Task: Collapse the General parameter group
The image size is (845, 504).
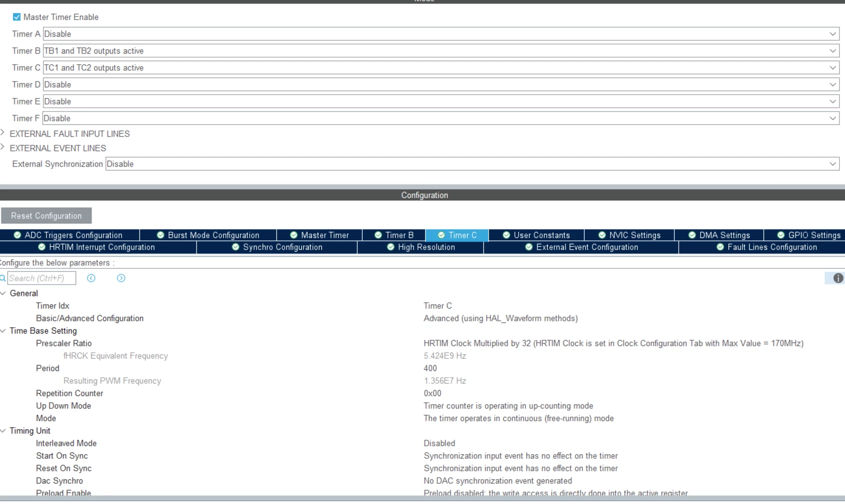Action: [x=3, y=293]
